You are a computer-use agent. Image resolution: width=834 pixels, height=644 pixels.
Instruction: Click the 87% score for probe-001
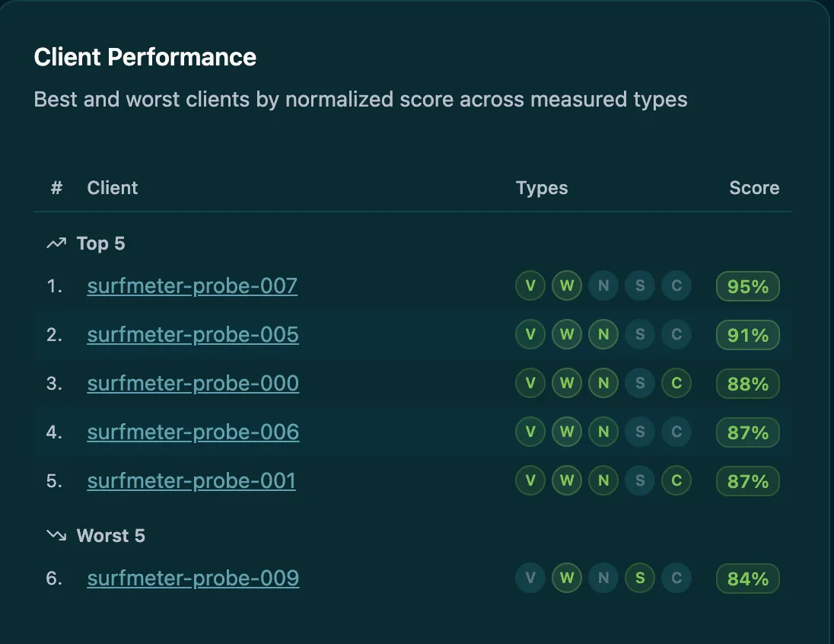(748, 481)
